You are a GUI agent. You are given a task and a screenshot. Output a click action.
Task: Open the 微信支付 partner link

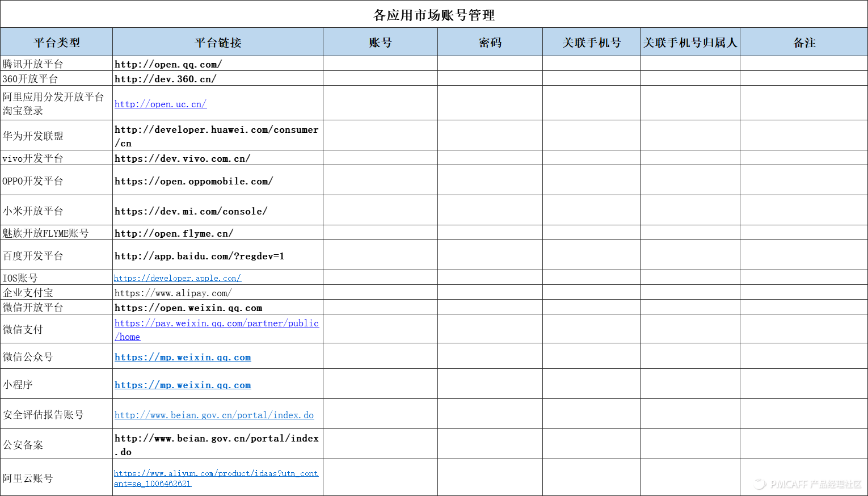(216, 323)
